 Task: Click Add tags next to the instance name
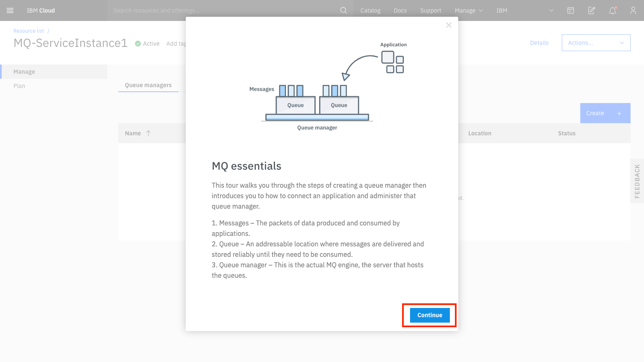pyautogui.click(x=177, y=44)
